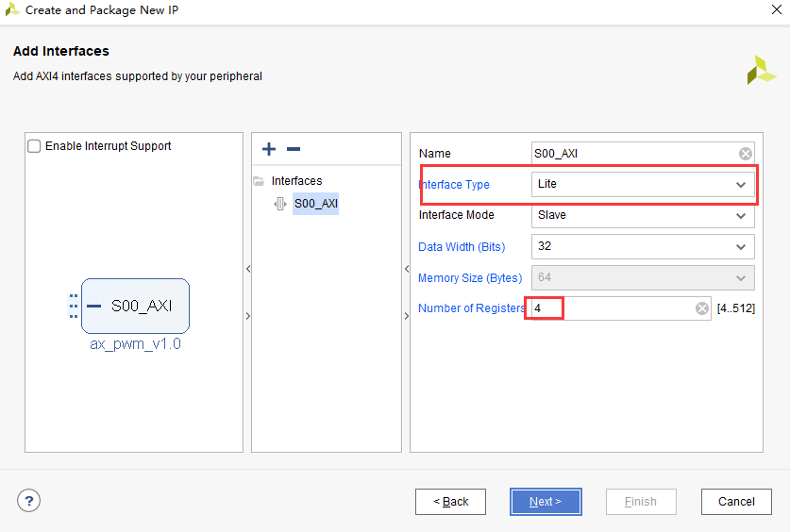
Task: Open help with the question mark icon
Action: click(28, 501)
